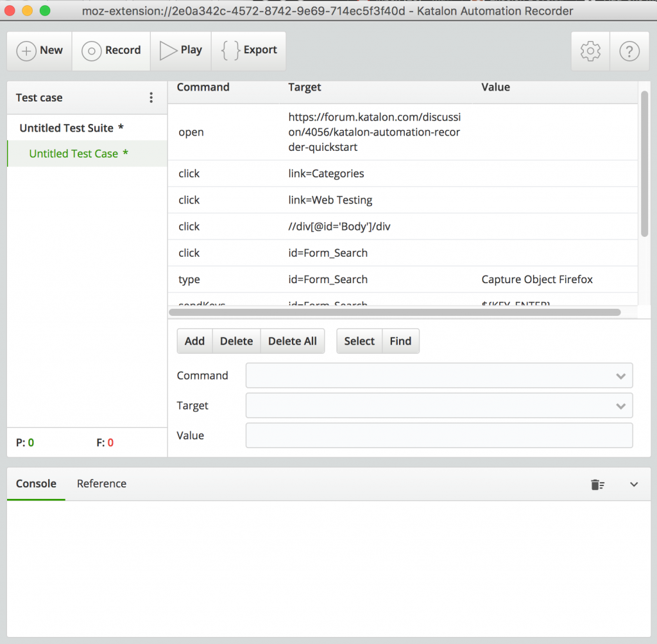Collapse the console panel with chevron
This screenshot has width=657, height=644.
click(634, 484)
